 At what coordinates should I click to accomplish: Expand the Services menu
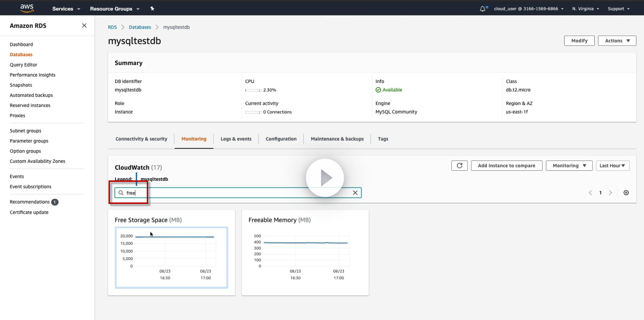pos(66,9)
